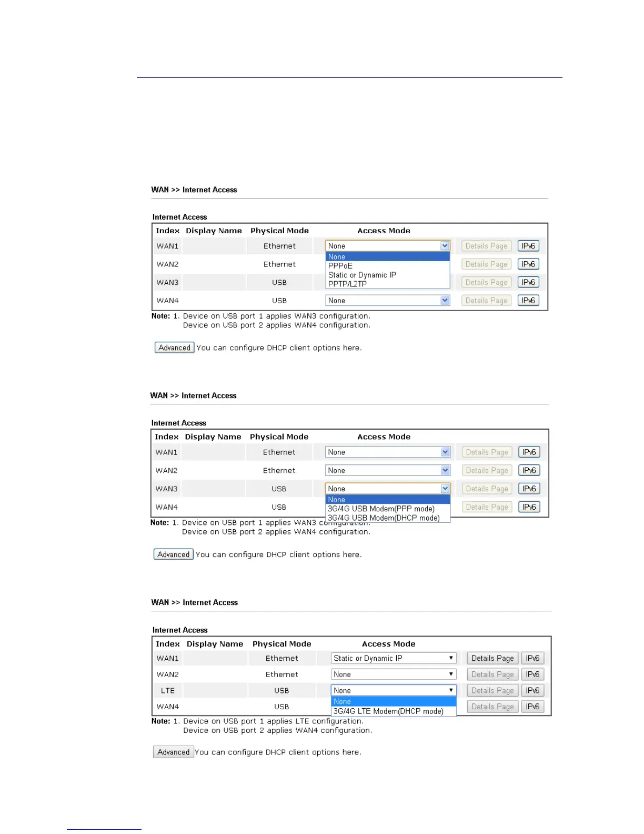Open IPv6 settings for WAN4 in first panel
The width and height of the screenshot is (644, 834).
tap(528, 301)
